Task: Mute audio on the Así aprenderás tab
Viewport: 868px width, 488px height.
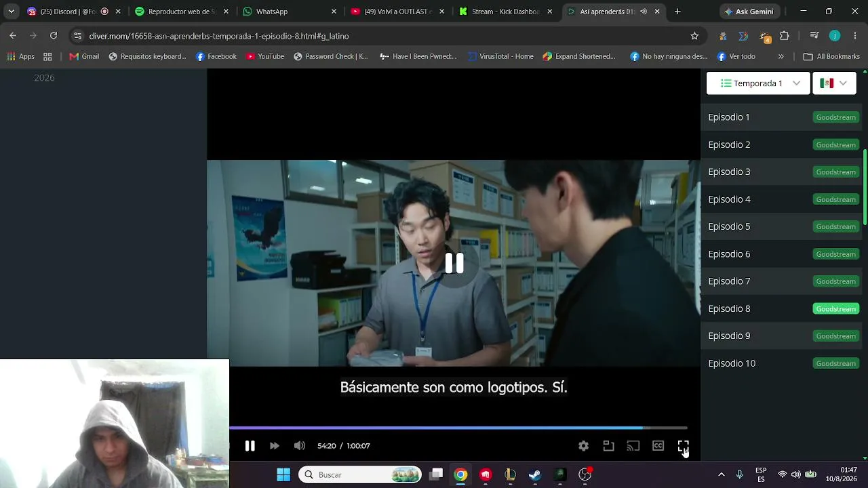Action: click(643, 12)
